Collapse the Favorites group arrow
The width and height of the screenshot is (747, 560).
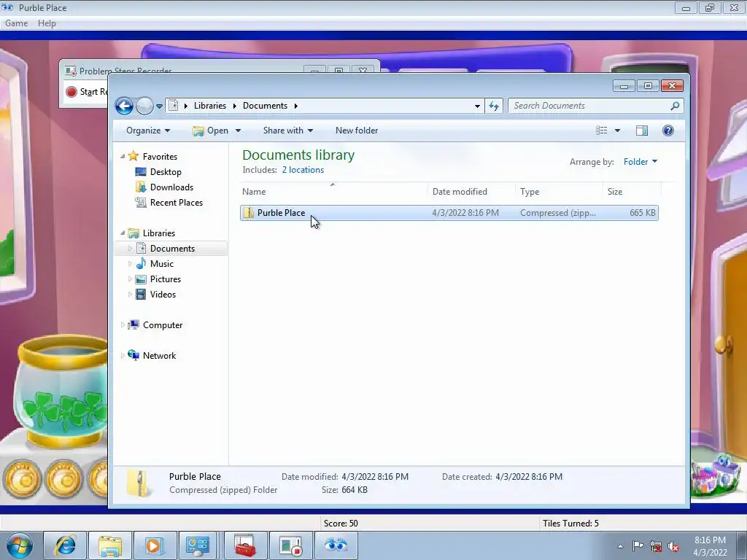pyautogui.click(x=123, y=156)
